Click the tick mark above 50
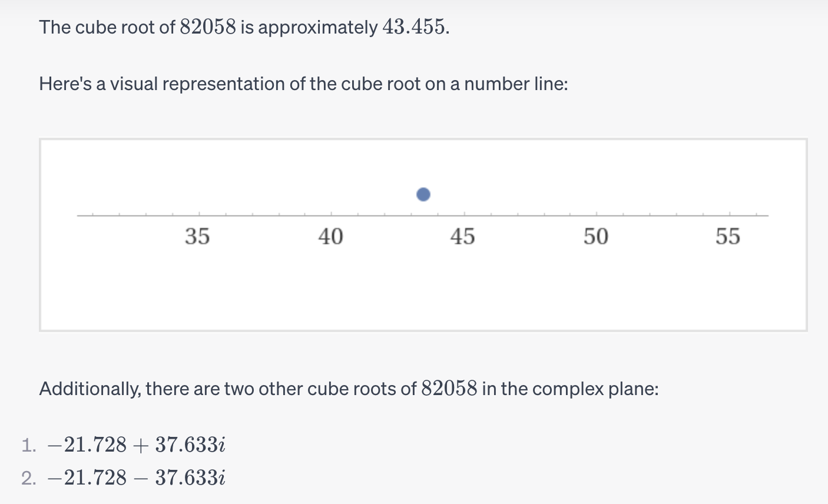 tap(596, 214)
